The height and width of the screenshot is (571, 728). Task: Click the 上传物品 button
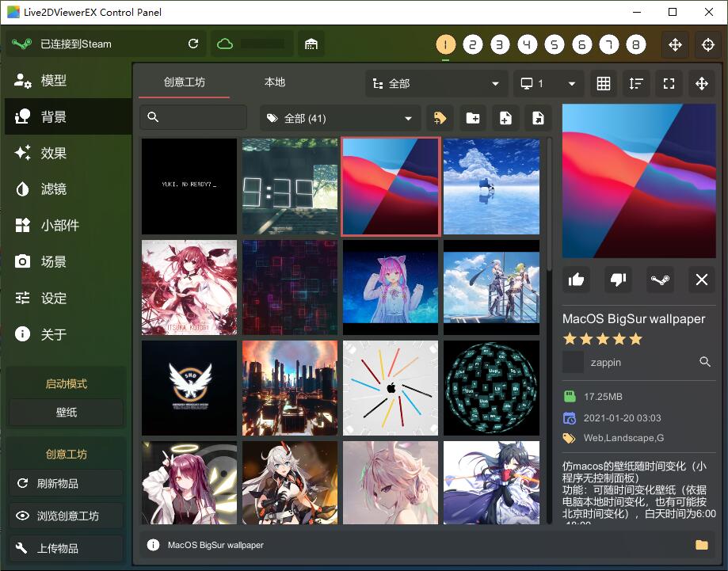click(66, 548)
